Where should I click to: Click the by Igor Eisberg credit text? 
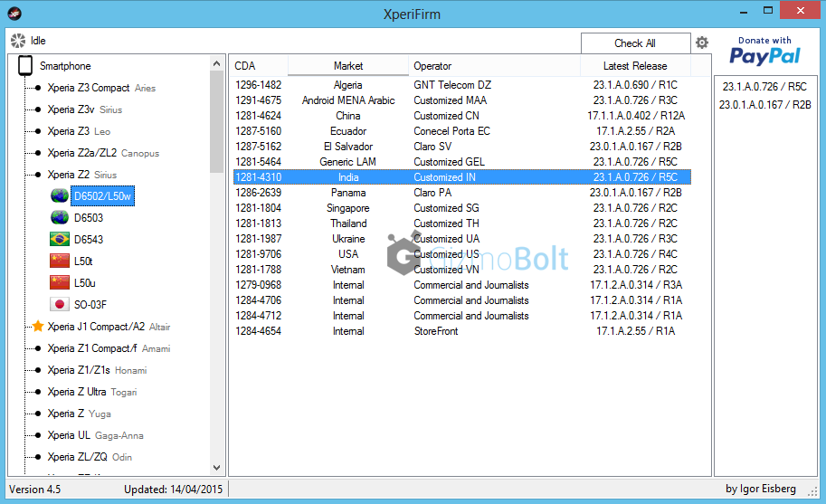(x=761, y=489)
